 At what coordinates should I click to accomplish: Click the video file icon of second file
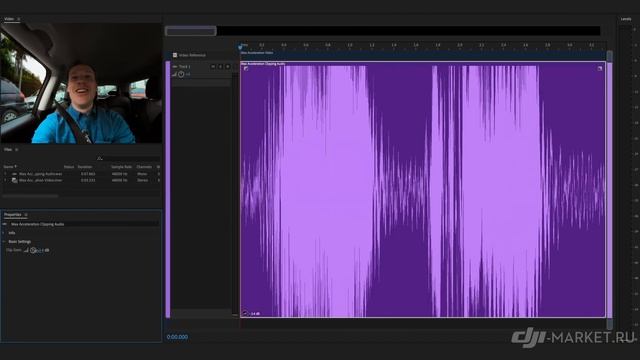point(14,180)
